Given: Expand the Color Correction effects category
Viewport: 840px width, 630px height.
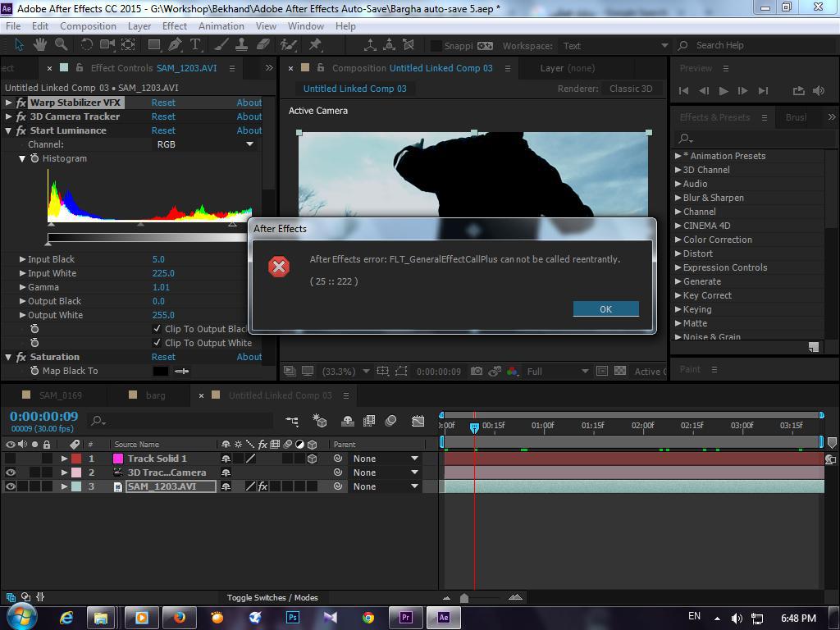Looking at the screenshot, I should click(678, 240).
